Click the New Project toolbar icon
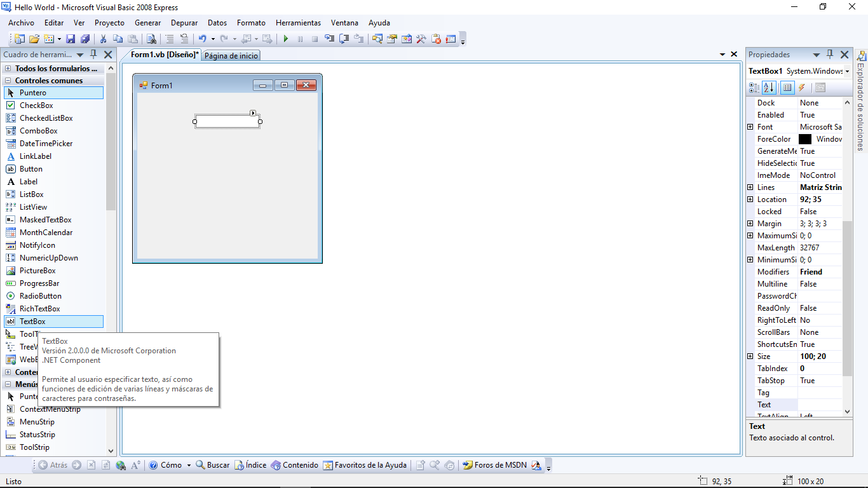Viewport: 868px width, 488px height. 20,39
